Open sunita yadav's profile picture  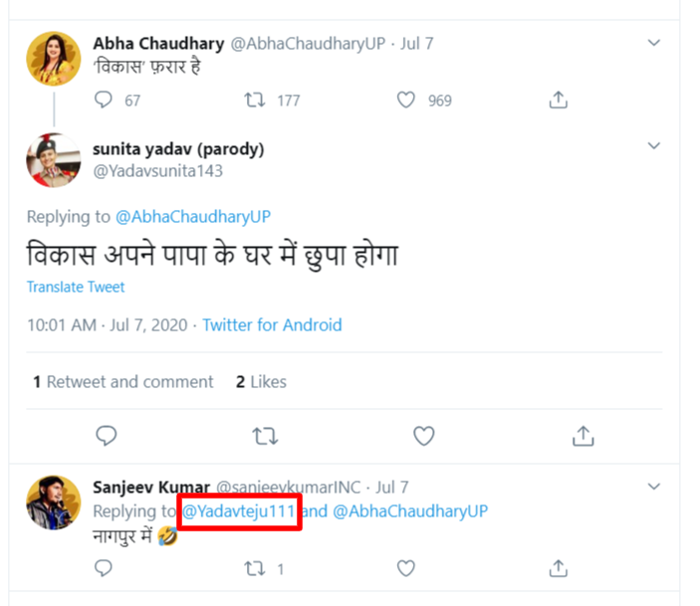tap(54, 160)
